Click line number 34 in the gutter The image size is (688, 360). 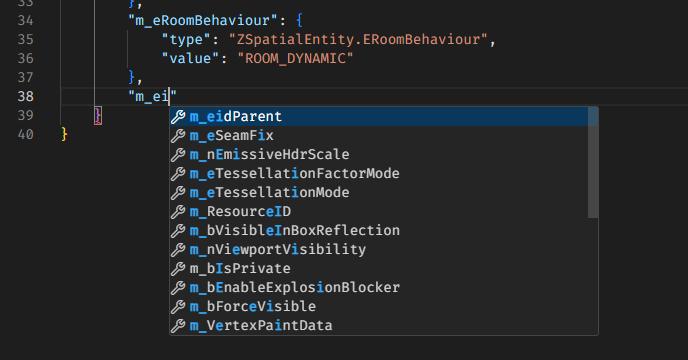(x=25, y=21)
